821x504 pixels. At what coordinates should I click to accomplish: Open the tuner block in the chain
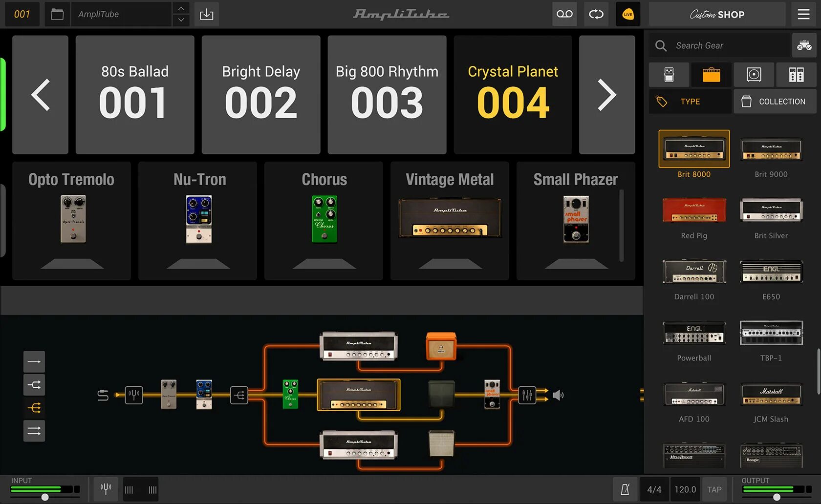(x=134, y=395)
